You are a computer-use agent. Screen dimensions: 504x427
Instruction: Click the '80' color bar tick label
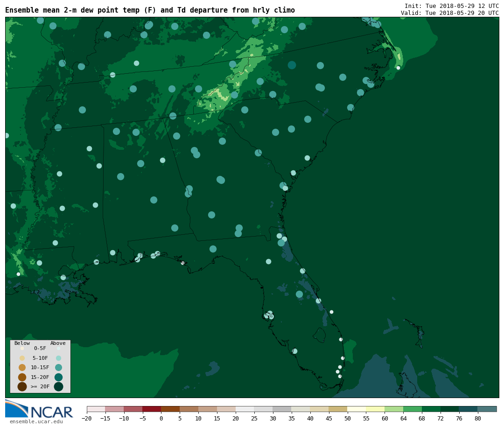[x=478, y=418]
